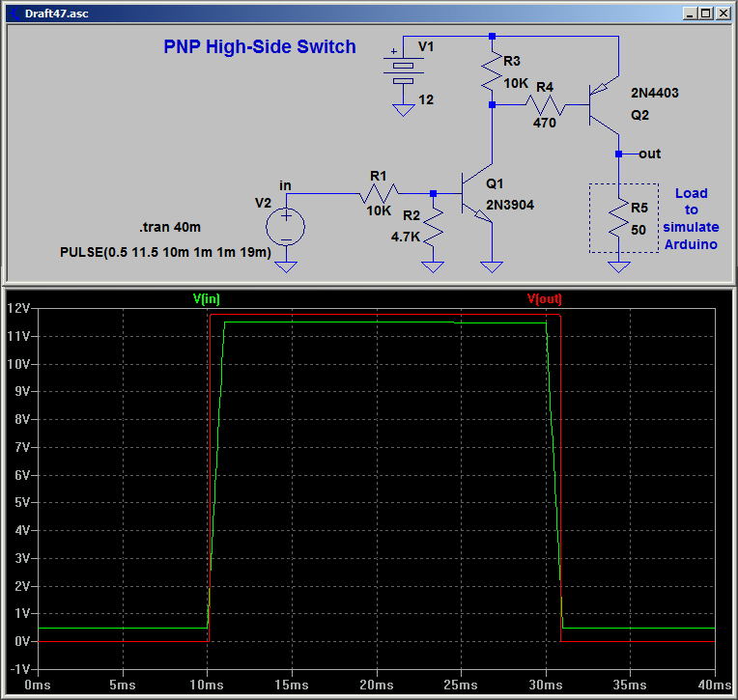
Task: Click the R2 4.7K value label
Action: (x=406, y=237)
